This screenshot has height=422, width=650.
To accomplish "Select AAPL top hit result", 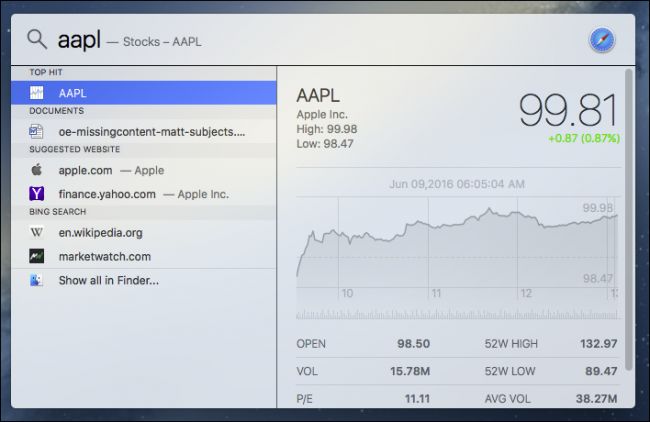I will point(144,93).
